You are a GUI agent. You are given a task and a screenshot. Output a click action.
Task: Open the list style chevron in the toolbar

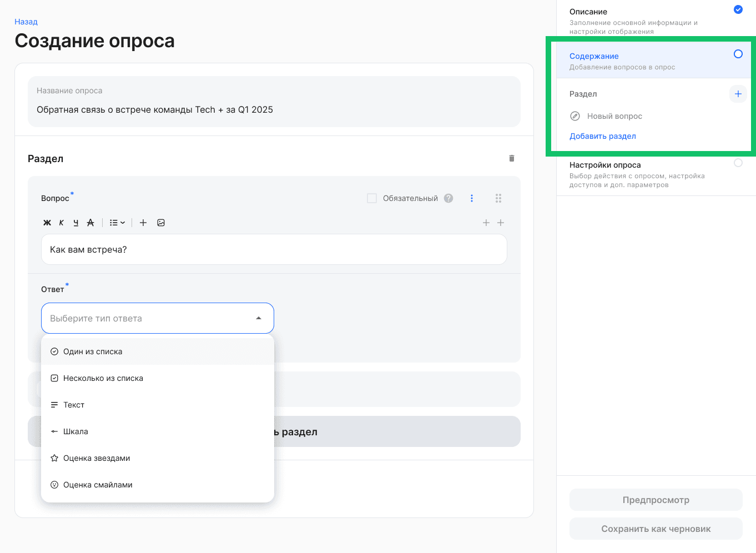click(x=123, y=222)
